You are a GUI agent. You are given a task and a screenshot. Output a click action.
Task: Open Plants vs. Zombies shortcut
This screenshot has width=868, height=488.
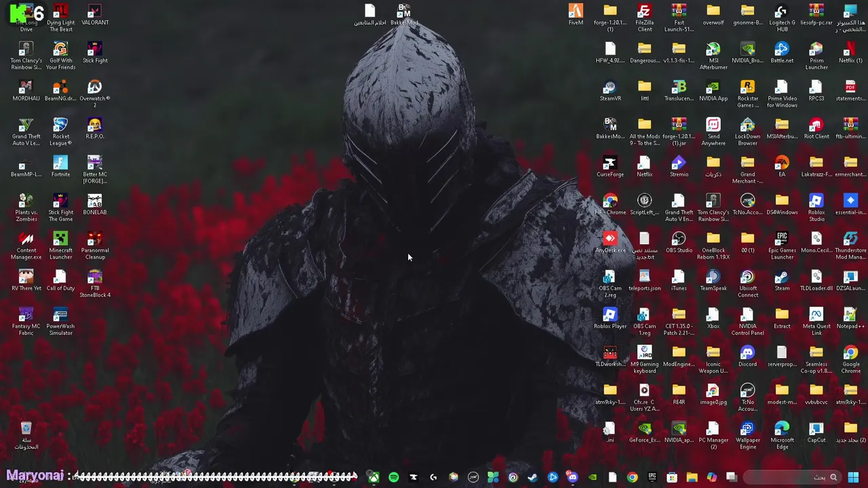(x=26, y=208)
